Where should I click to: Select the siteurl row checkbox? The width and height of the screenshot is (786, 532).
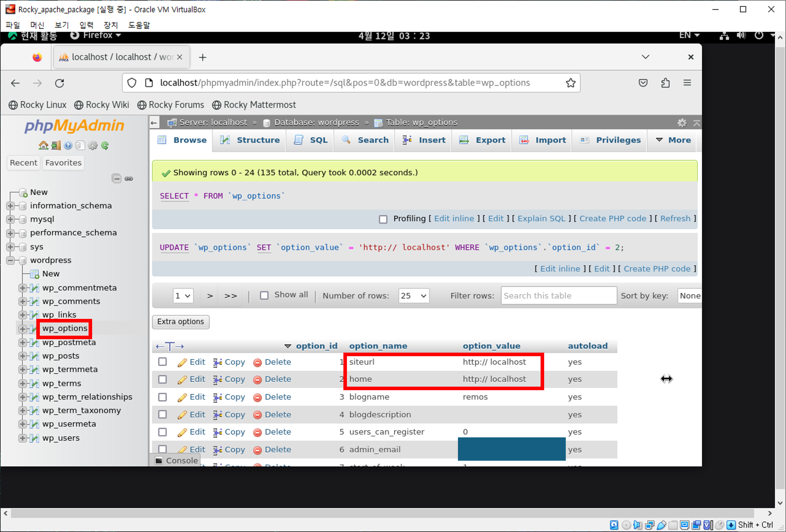click(x=162, y=362)
